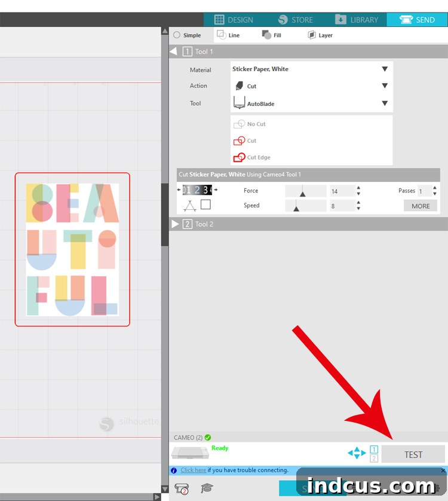448x501 pixels.
Task: Click the blue info icon in banner
Action: click(x=174, y=471)
